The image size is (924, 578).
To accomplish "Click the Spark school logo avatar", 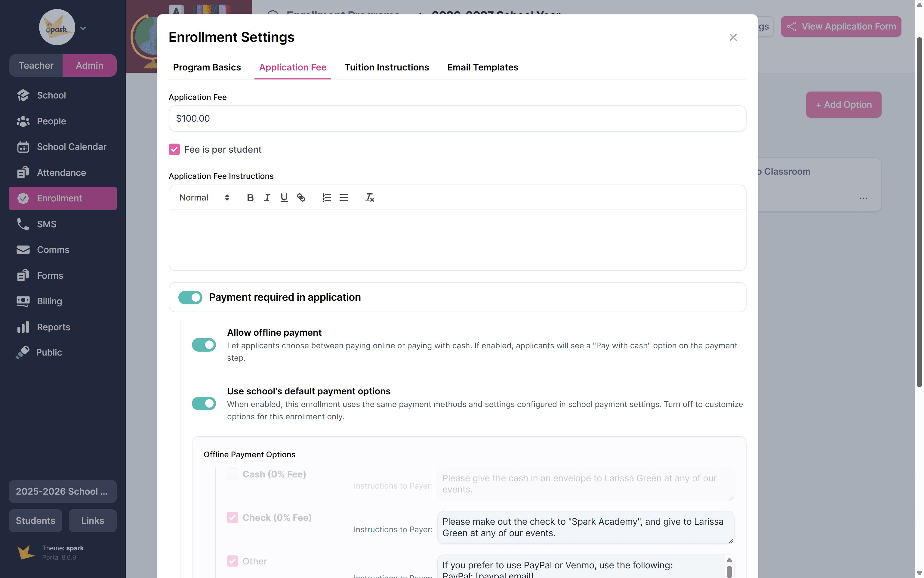I will click(x=57, y=27).
